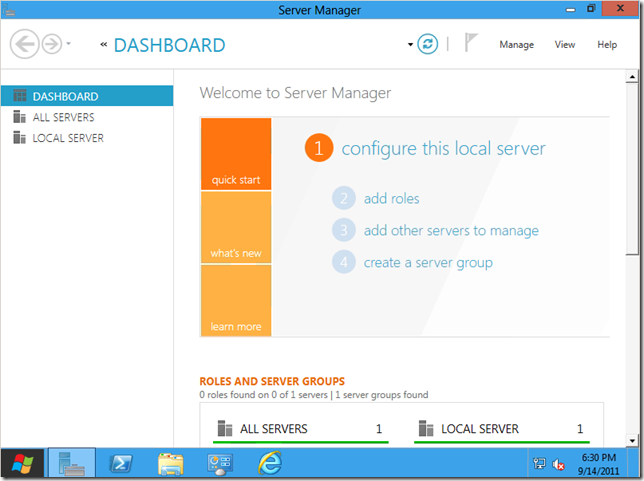The image size is (644, 481).
Task: Open the navigation history dropdown arrow
Action: click(68, 43)
